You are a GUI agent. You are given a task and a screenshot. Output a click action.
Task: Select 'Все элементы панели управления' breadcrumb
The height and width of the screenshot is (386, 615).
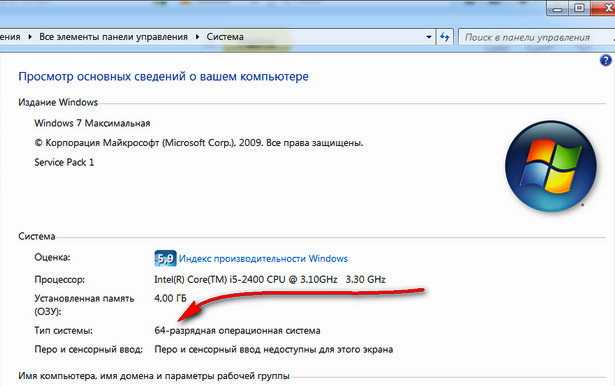(113, 37)
